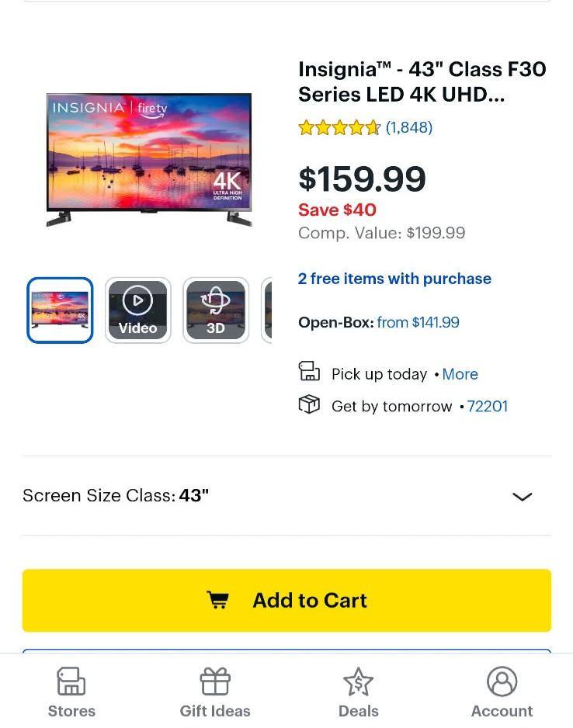Click the five-star rating display
The height and width of the screenshot is (728, 573).
[x=339, y=127]
